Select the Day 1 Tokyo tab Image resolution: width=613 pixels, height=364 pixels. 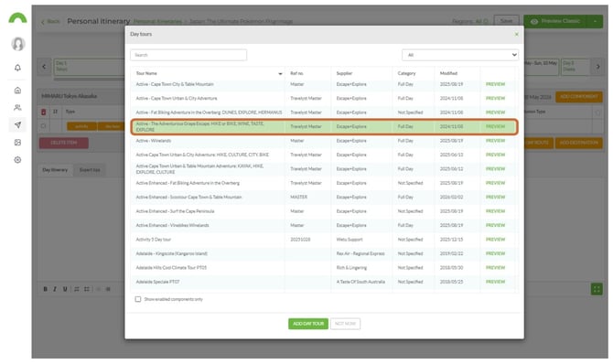pyautogui.click(x=89, y=67)
